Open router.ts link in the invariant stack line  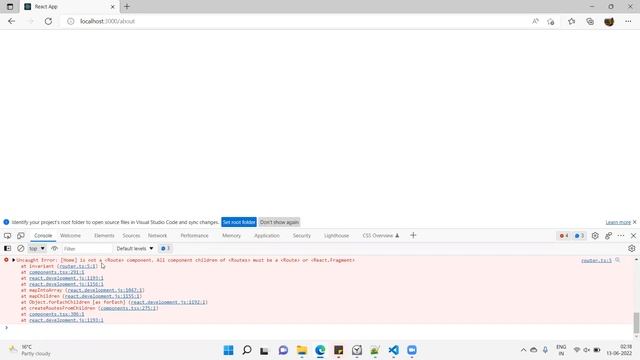(x=77, y=266)
